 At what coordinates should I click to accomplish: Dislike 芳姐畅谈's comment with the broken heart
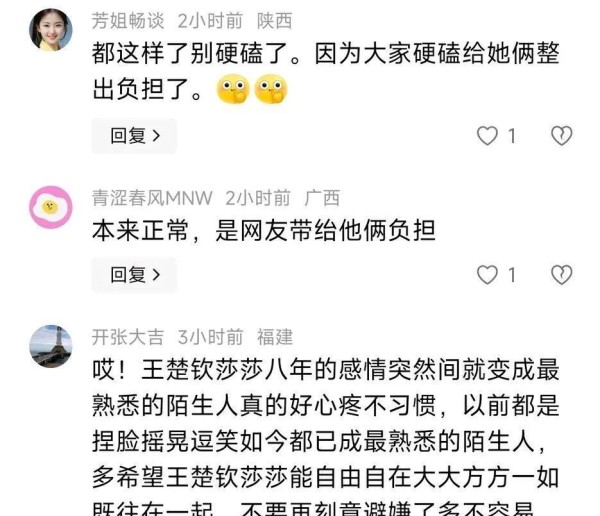pyautogui.click(x=561, y=136)
